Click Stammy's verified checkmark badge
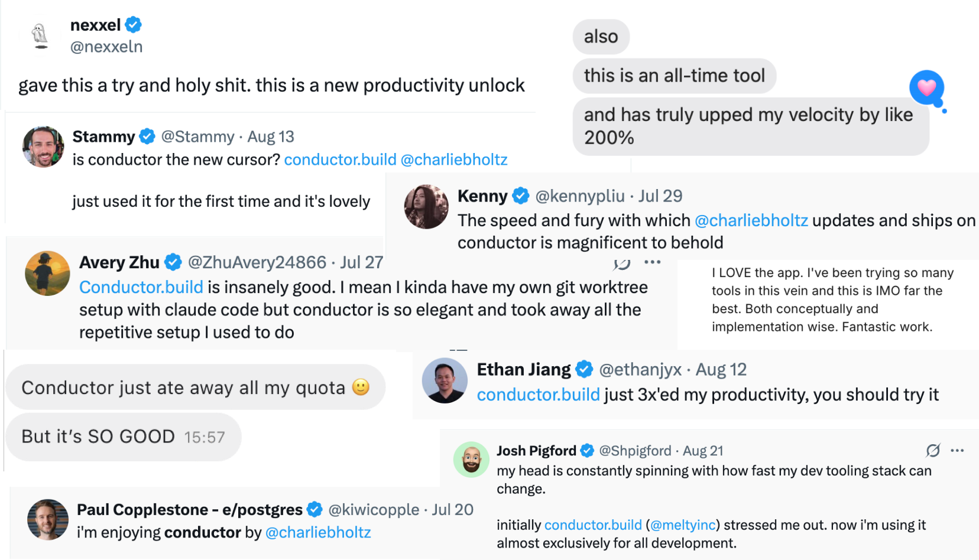The height and width of the screenshot is (560, 979). point(147,136)
